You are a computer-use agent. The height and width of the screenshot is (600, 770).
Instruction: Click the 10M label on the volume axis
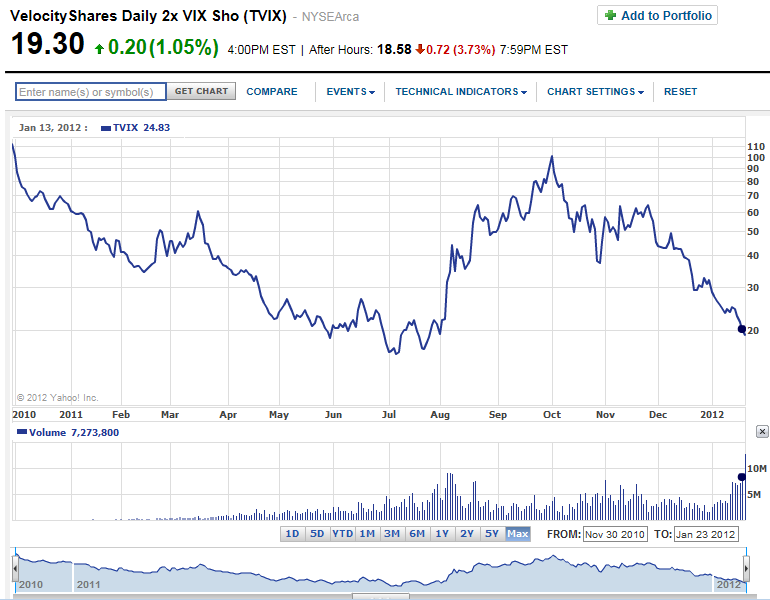[x=757, y=468]
